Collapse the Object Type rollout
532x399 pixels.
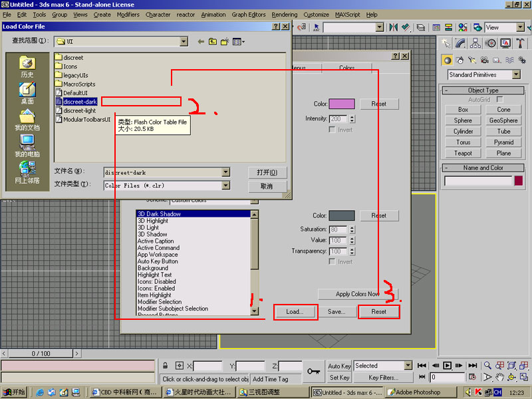483,90
